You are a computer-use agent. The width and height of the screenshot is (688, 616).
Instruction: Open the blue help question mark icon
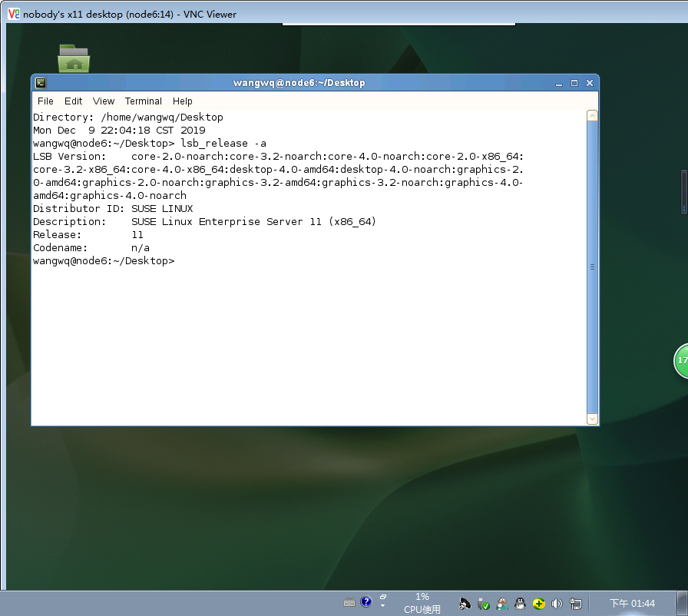coord(366,601)
